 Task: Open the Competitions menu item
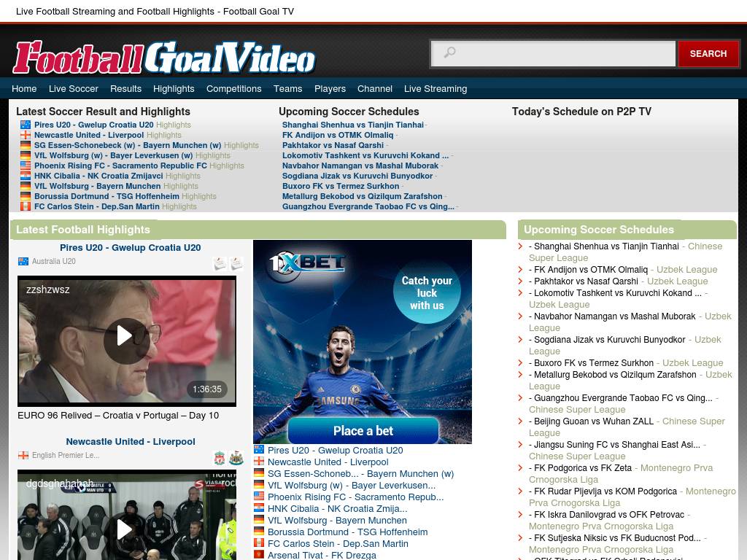point(233,88)
